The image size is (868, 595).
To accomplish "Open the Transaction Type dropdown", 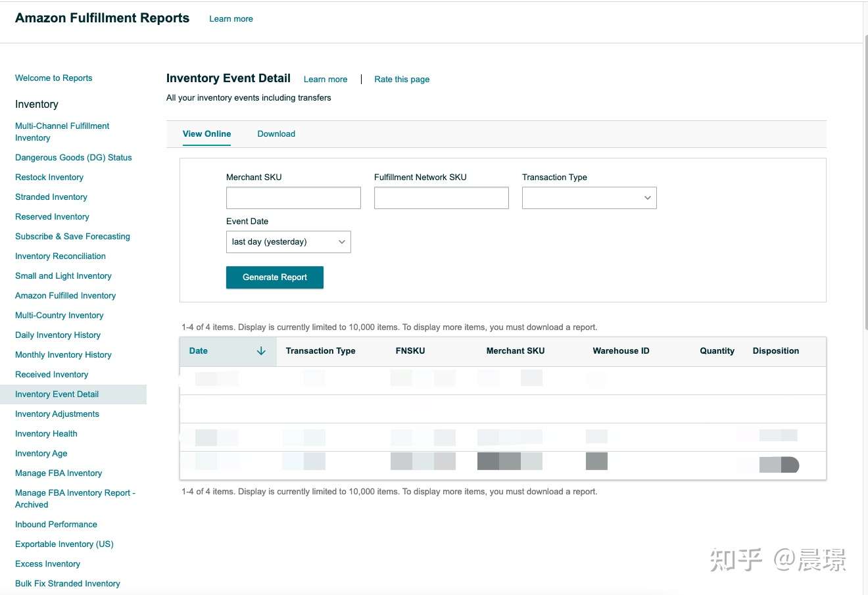I will 589,198.
